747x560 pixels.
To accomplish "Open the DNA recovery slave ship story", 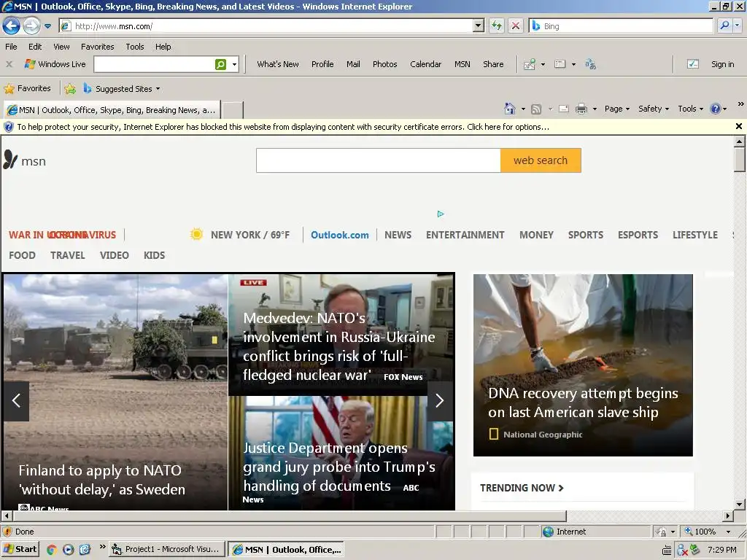I will tap(583, 365).
